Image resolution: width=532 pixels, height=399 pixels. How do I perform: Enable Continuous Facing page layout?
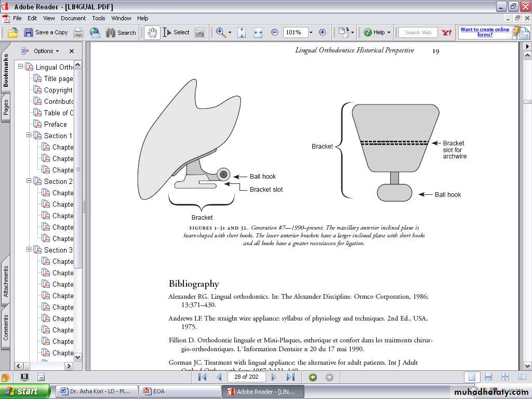point(505,377)
